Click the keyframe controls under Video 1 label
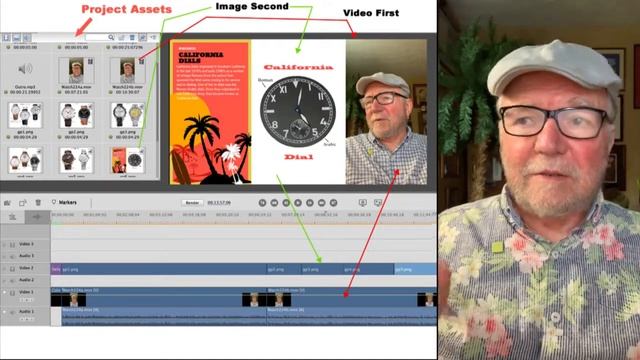Screen dimensions: 640x360 (x=27, y=300)
